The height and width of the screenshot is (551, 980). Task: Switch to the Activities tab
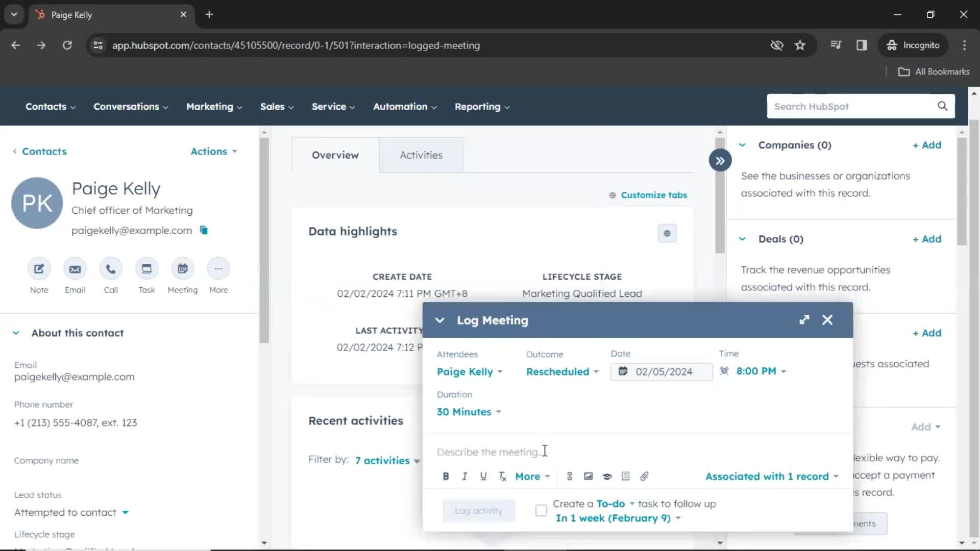(x=421, y=155)
